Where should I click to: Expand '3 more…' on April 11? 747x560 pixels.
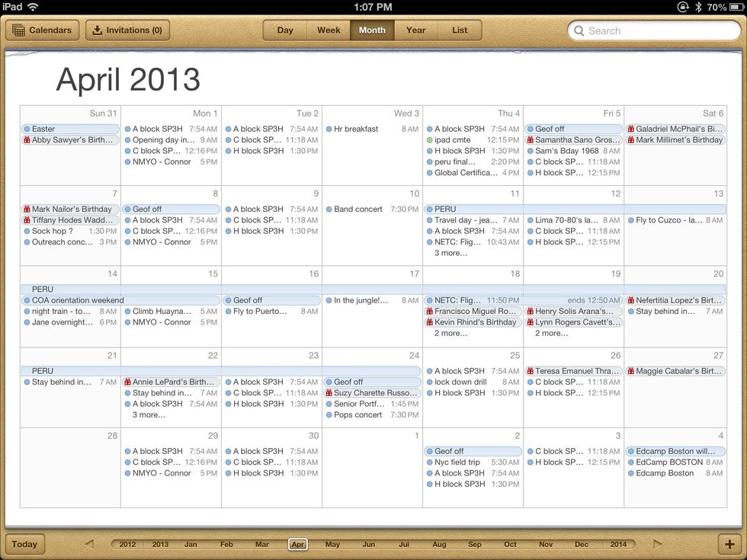[451, 253]
